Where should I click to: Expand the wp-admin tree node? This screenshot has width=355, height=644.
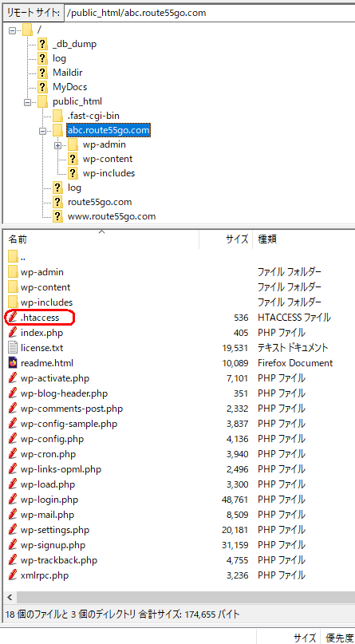click(57, 145)
